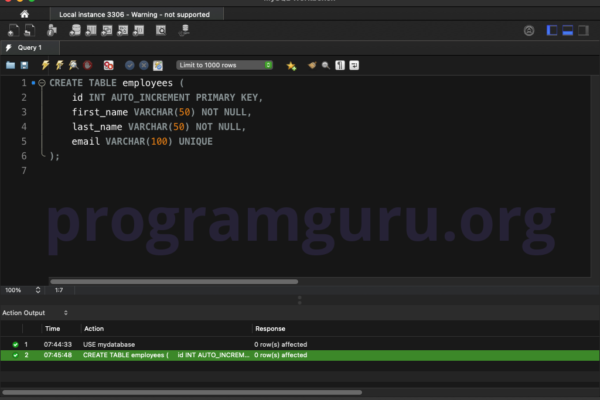Click line number 6 in gutter
Viewport: 600px width, 400px height.
[24, 156]
